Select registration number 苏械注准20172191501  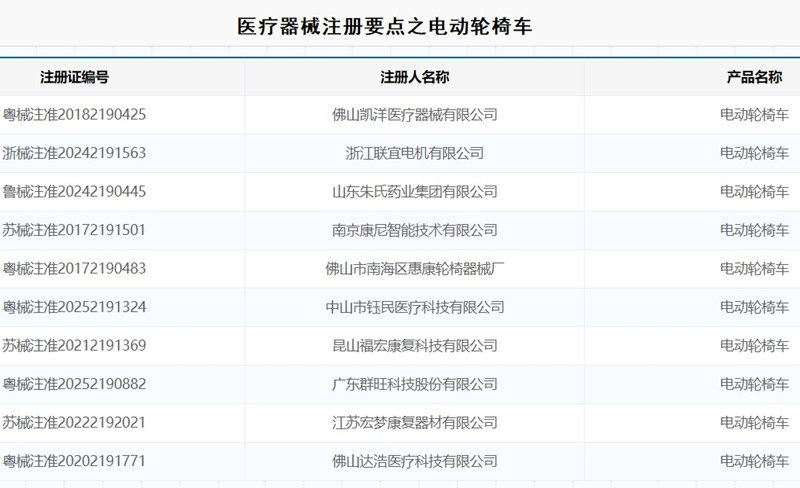tap(74, 230)
